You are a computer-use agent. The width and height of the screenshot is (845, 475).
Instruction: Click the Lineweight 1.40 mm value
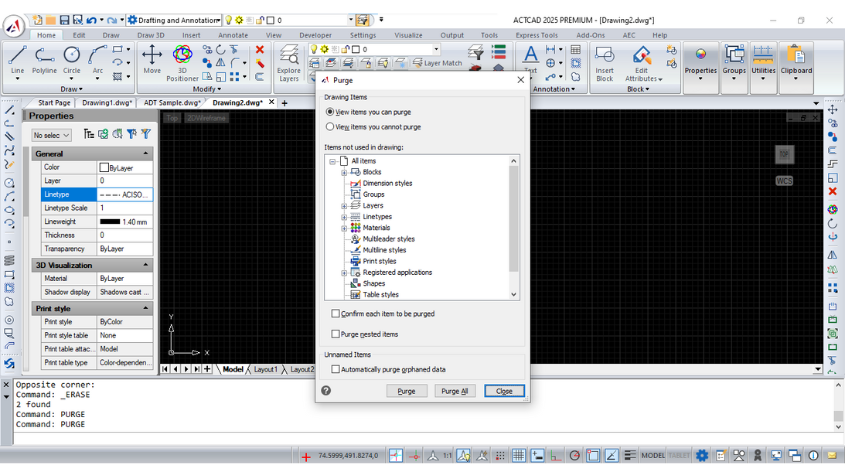pyautogui.click(x=124, y=222)
